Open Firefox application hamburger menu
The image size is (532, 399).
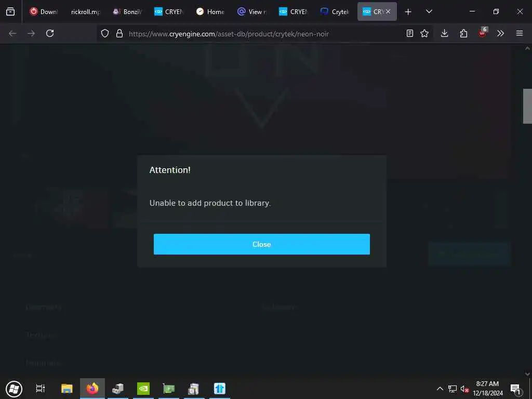click(x=520, y=33)
